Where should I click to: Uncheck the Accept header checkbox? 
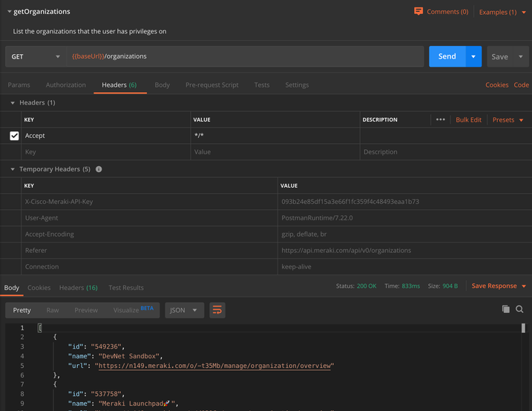(14, 136)
